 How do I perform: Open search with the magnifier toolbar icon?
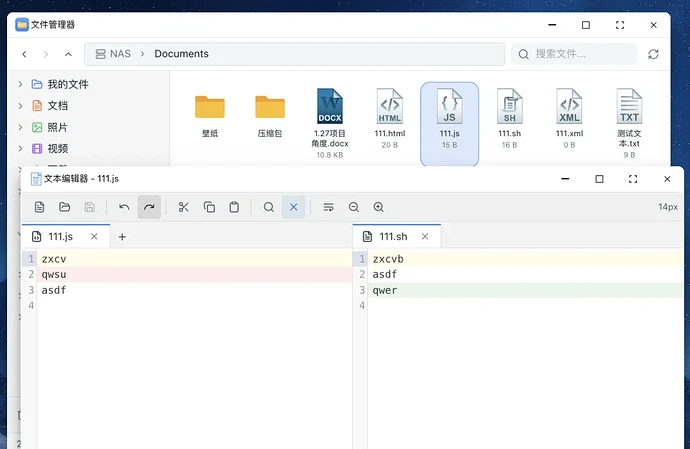[x=269, y=207]
